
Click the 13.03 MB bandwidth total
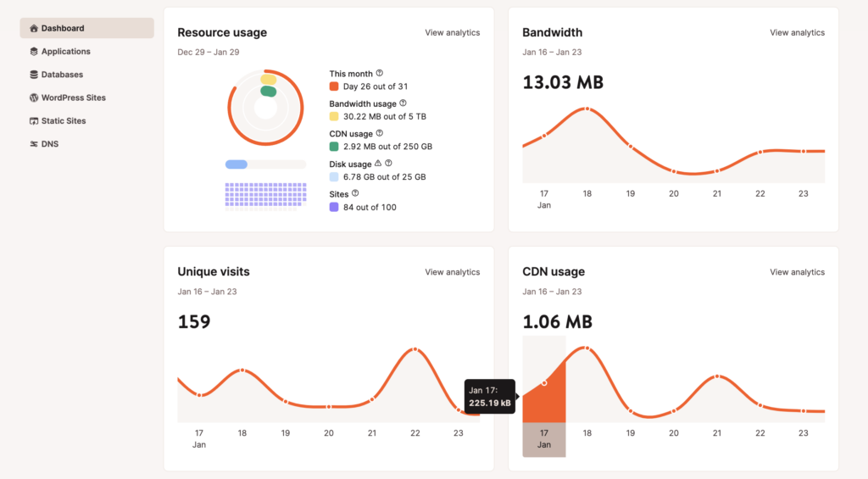pos(563,82)
